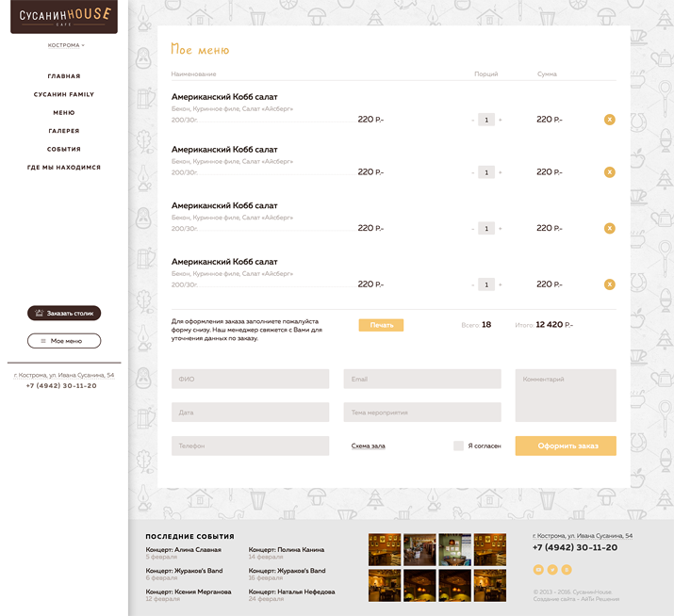Click the third social icon in footer
This screenshot has width=674, height=616.
567,570
